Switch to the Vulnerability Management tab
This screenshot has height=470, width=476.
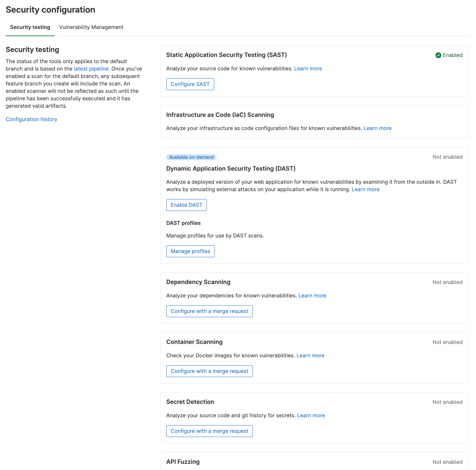91,27
